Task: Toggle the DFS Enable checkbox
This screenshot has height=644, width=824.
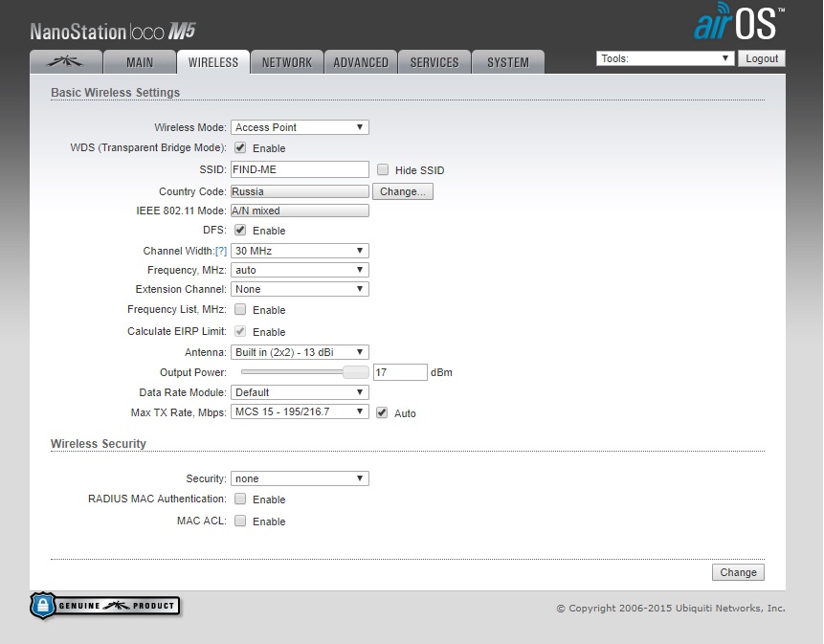Action: point(240,230)
